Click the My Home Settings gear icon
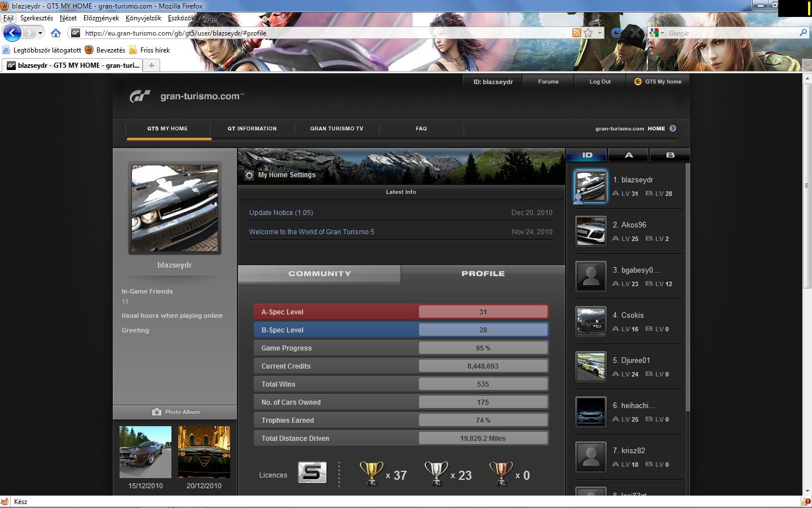812x508 pixels. pyautogui.click(x=249, y=176)
